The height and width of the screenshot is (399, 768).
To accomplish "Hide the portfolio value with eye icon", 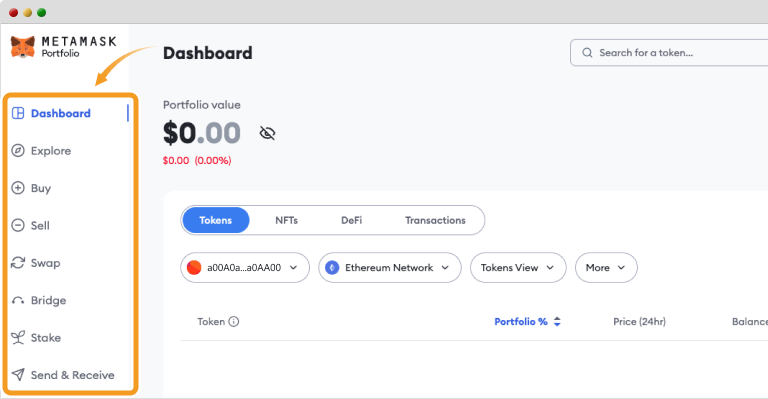I will point(267,133).
